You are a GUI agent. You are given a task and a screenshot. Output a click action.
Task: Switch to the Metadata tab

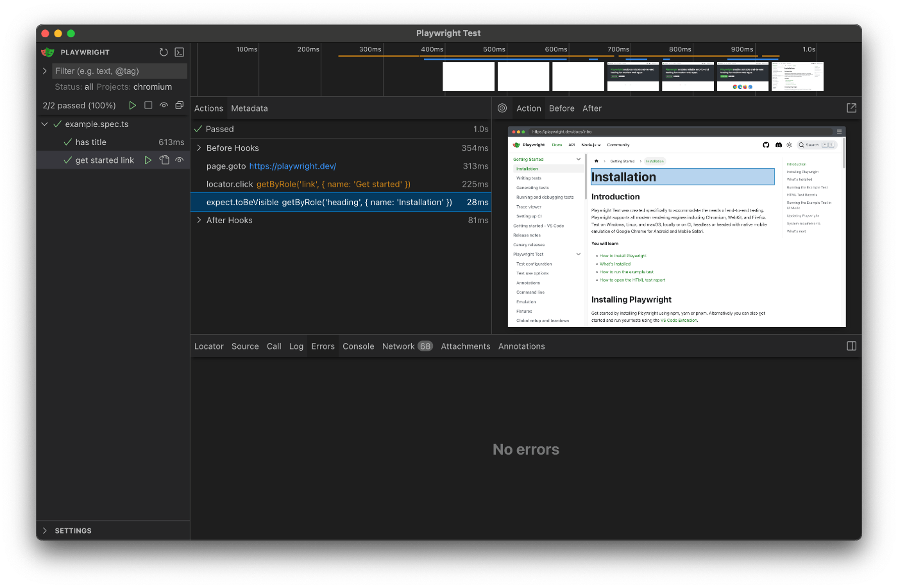point(250,108)
